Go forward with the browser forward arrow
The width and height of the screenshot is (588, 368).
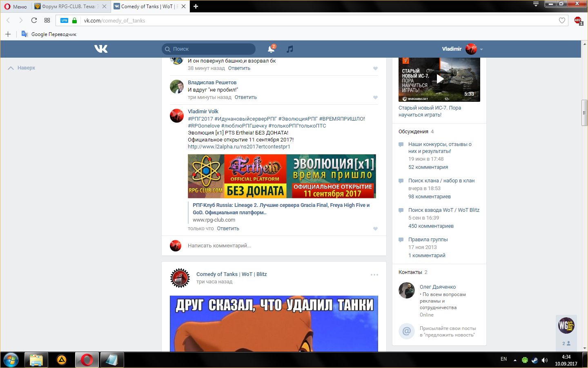click(21, 20)
